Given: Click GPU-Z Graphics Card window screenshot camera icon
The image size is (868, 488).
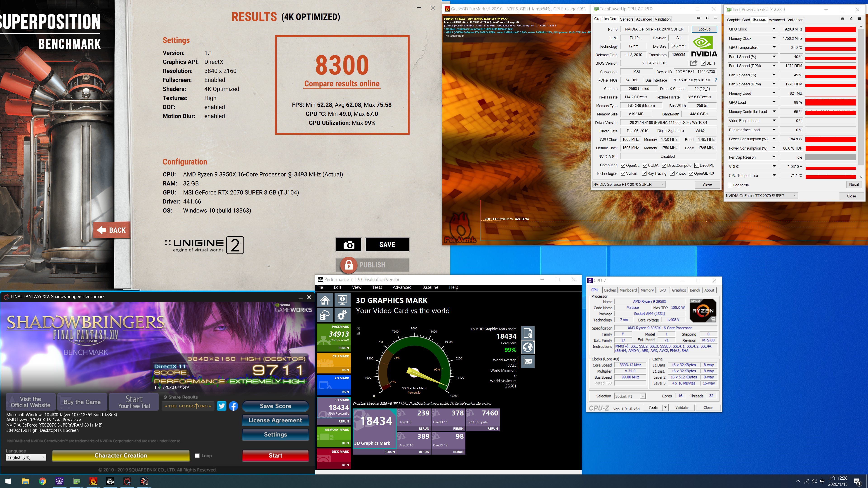Looking at the screenshot, I should click(x=698, y=18).
